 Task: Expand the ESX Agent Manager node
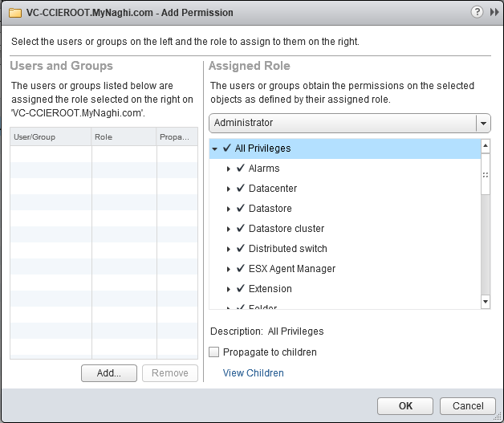pos(229,269)
